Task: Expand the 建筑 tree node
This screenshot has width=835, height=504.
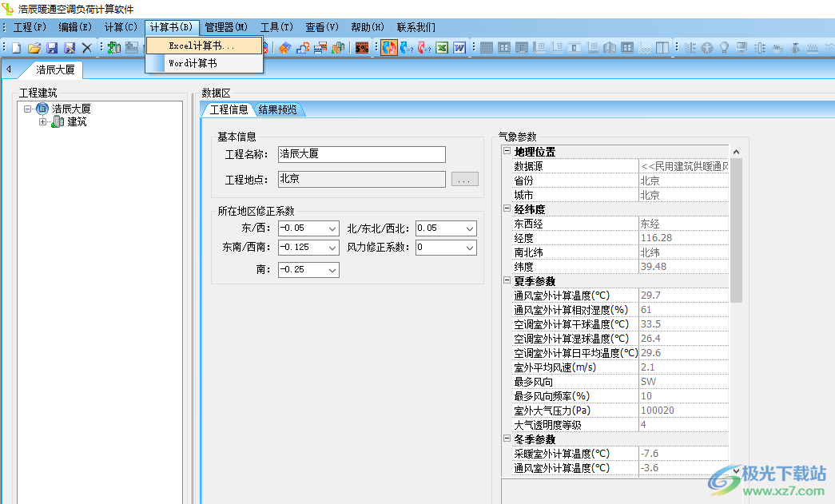Action: pos(42,122)
